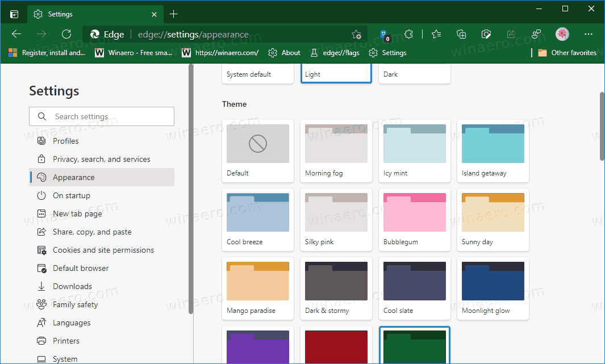
Task: Choose the System default theme option
Action: coord(258,74)
